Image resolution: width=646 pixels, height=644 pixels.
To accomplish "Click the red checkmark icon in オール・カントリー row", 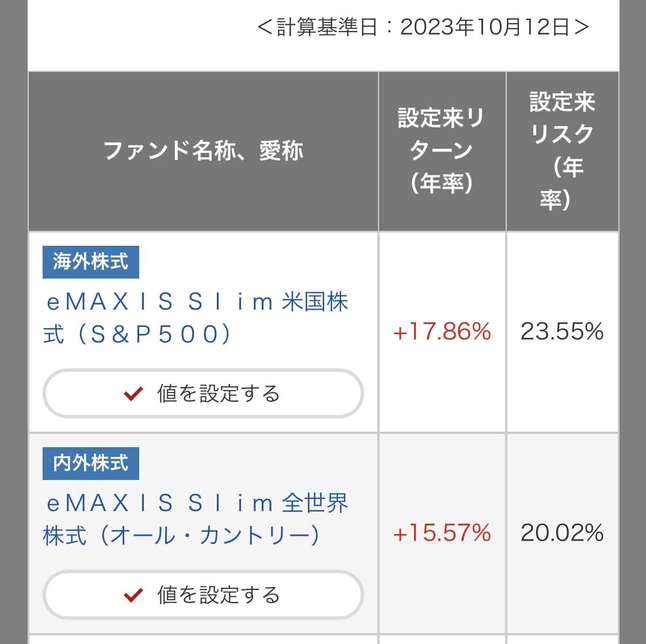I will tap(133, 595).
